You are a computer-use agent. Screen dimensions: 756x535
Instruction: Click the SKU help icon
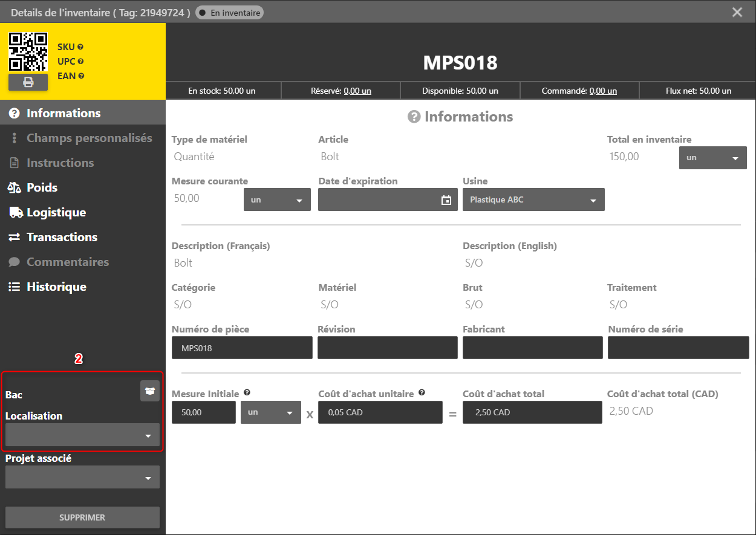pos(80,47)
